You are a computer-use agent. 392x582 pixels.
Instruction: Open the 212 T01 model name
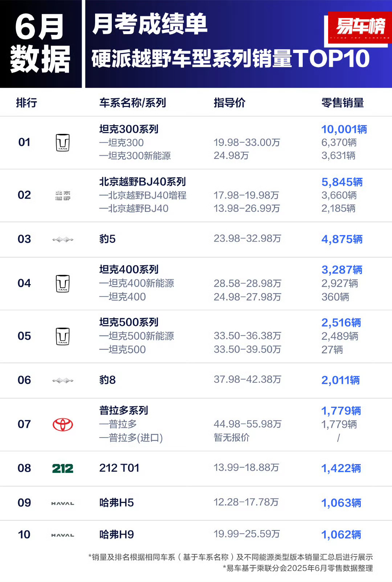click(119, 468)
